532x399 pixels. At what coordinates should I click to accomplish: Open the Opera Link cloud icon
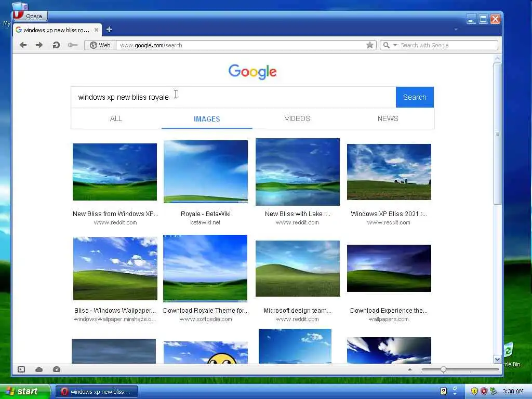(39, 369)
